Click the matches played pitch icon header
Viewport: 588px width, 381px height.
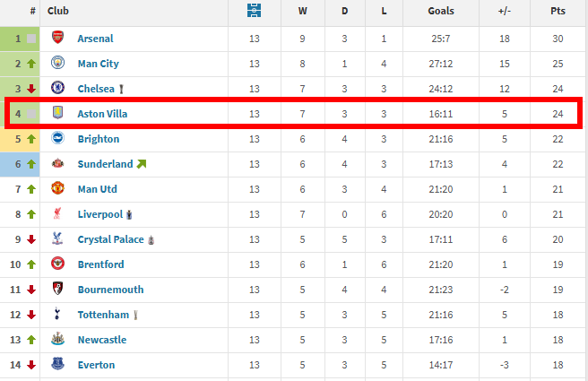255,13
